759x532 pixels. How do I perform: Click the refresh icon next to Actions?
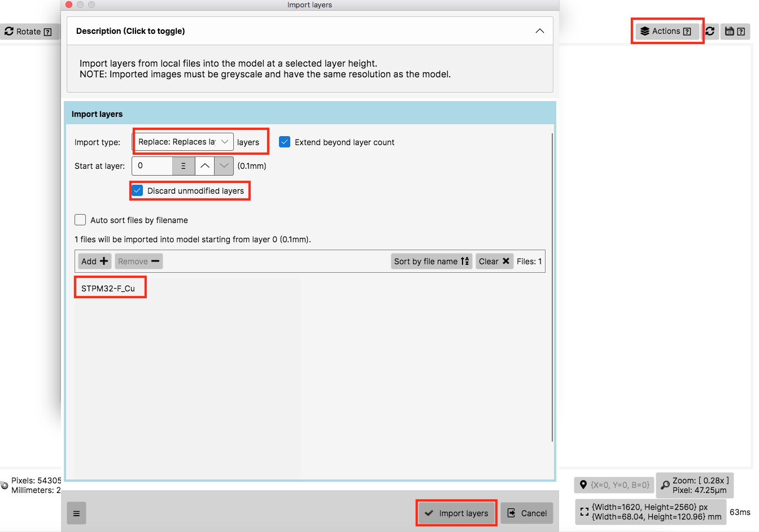click(710, 32)
